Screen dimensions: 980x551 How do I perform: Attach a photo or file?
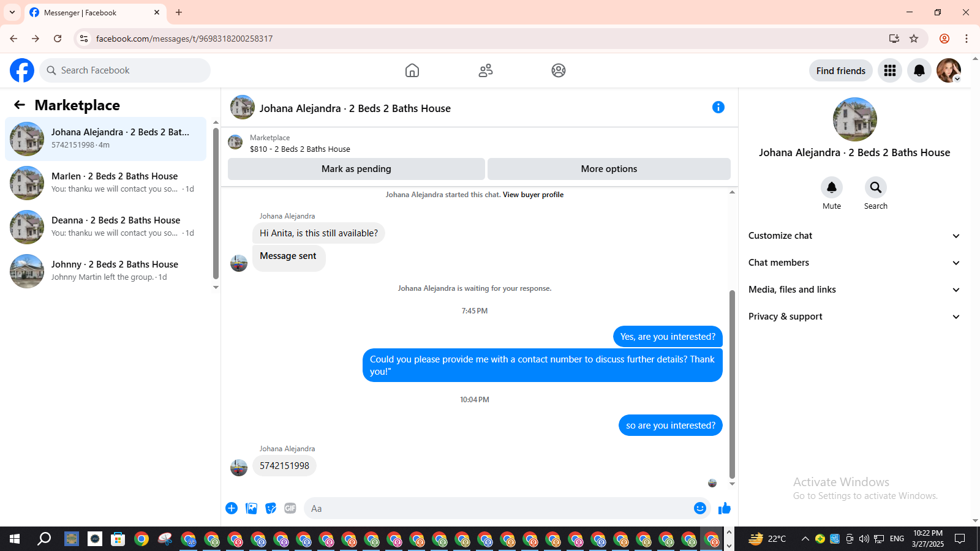click(x=252, y=508)
